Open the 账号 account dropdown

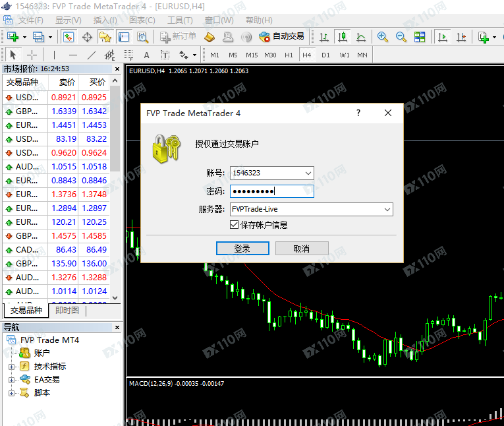coord(308,173)
